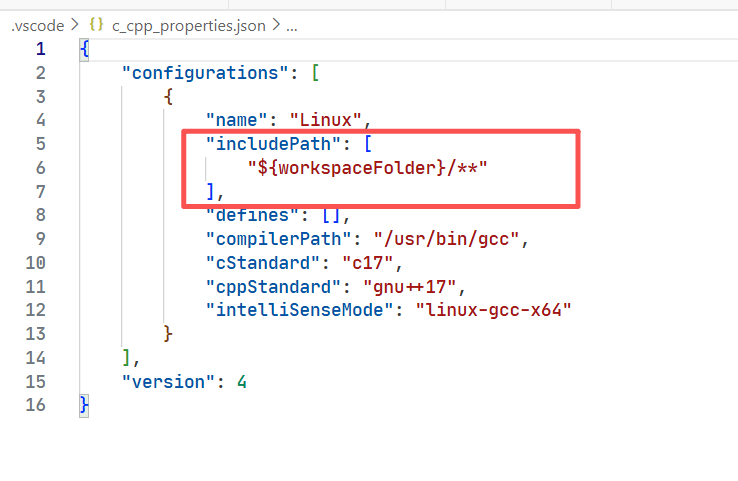Click the JSON braces file icon in breadcrumb
The height and width of the screenshot is (481, 738).
(x=96, y=24)
